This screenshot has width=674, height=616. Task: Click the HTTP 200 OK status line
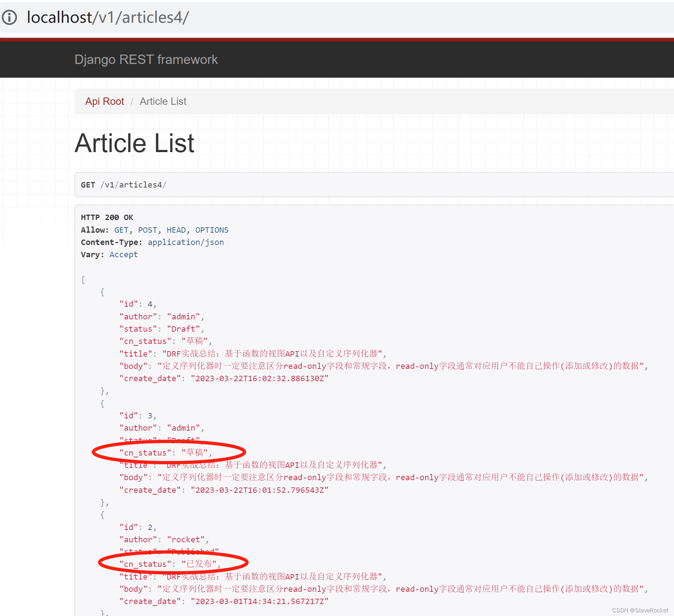click(107, 217)
